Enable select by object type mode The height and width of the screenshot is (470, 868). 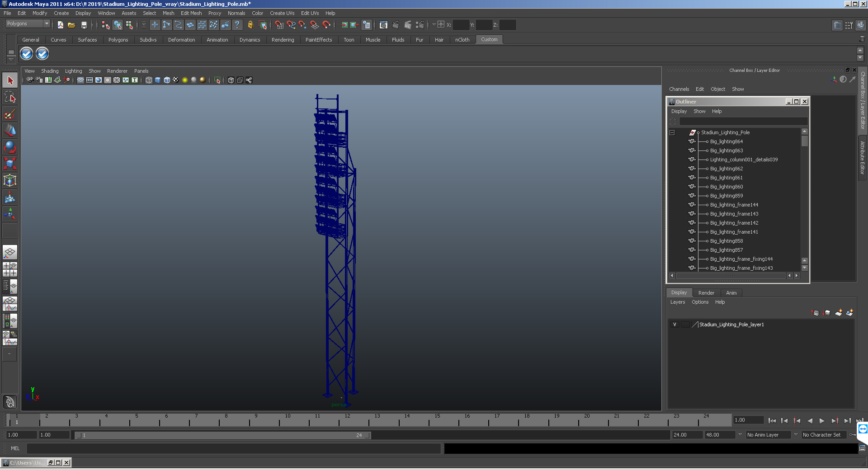(x=118, y=25)
